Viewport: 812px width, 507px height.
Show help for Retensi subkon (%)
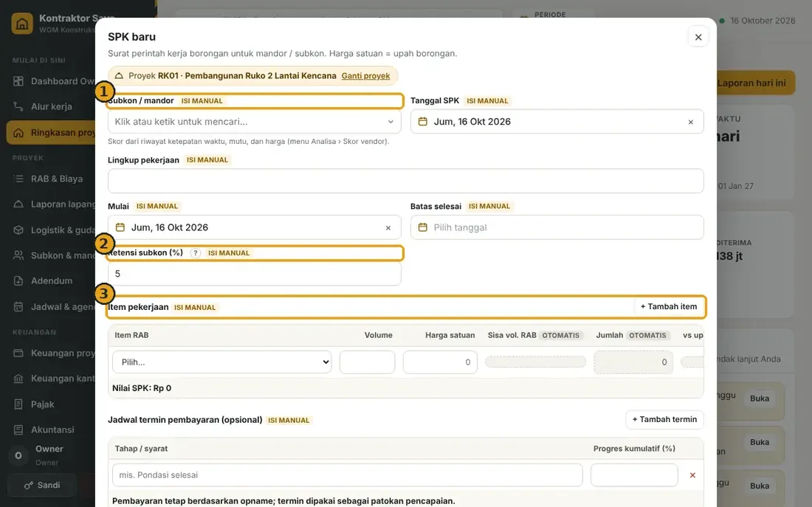(195, 252)
